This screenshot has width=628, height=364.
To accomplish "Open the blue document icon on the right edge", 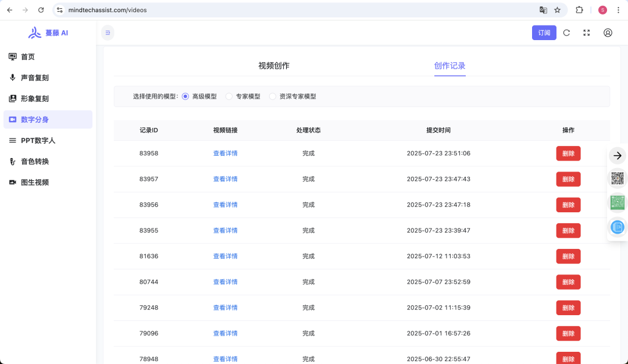I will coord(617,227).
